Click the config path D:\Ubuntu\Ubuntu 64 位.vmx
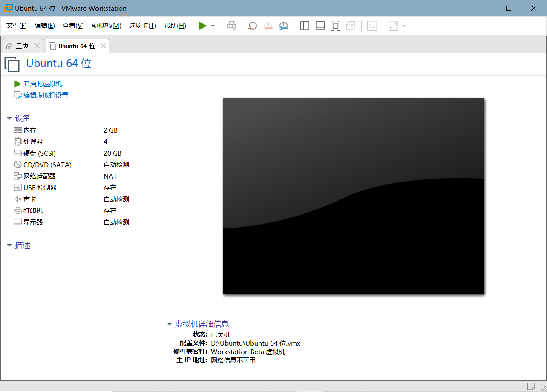The width and height of the screenshot is (547, 392). pyautogui.click(x=256, y=343)
